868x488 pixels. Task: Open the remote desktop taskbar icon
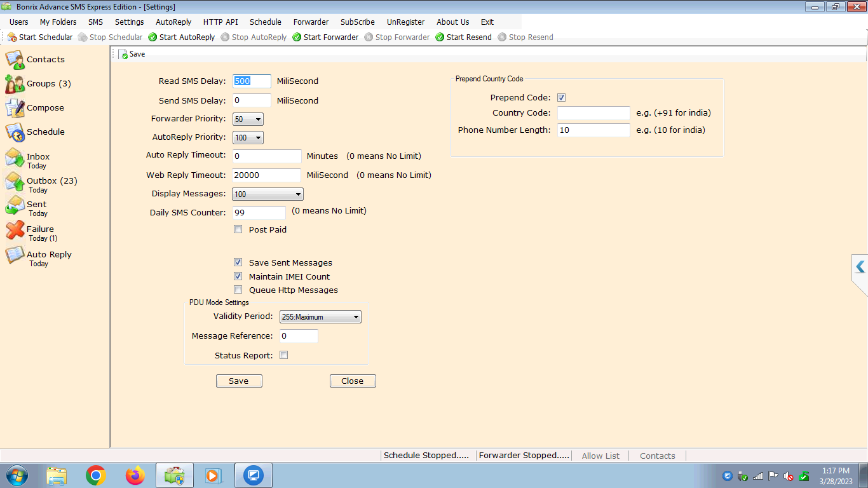click(254, 475)
